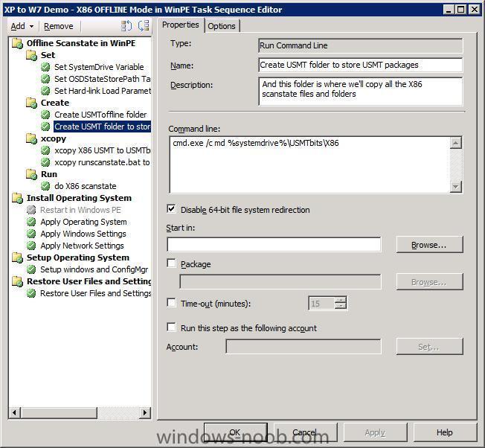Select Setup windows and ConfigMgr step label
The height and width of the screenshot is (448, 485).
pyautogui.click(x=94, y=269)
